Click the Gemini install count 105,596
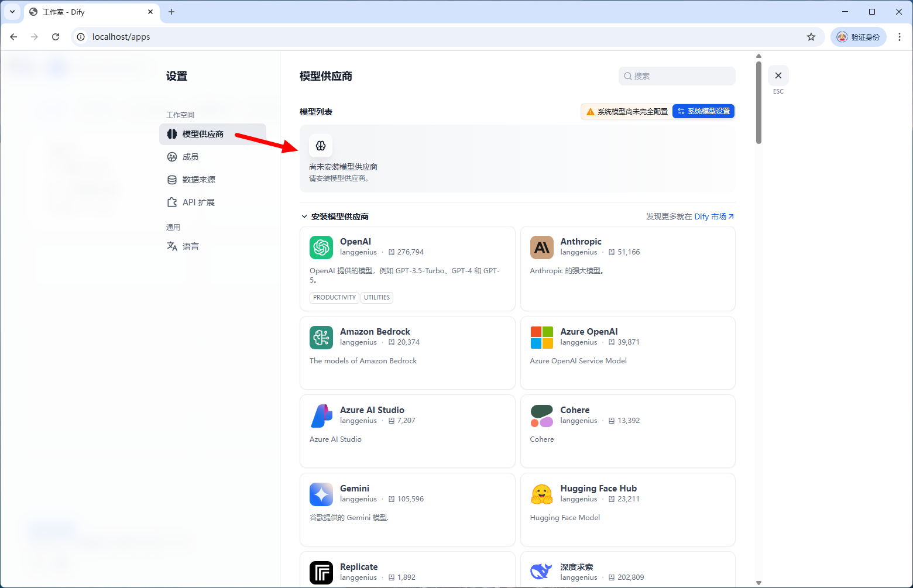Image resolution: width=913 pixels, height=588 pixels. coord(406,499)
